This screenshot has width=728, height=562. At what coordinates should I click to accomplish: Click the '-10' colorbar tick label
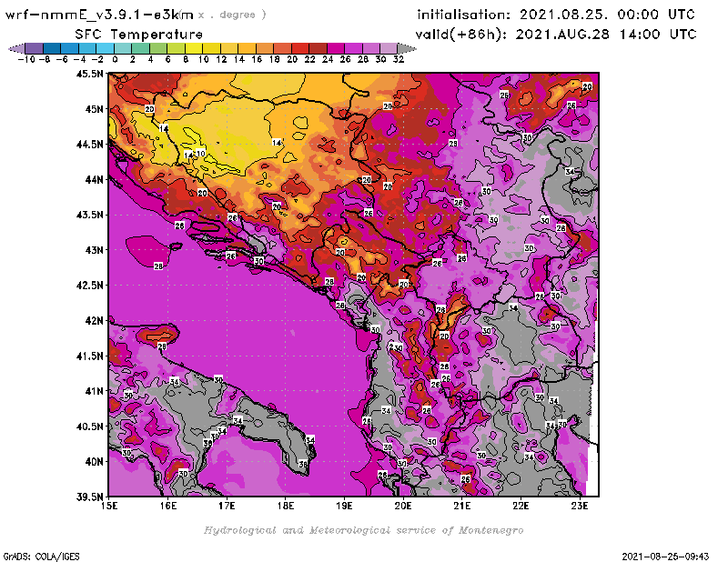pos(26,59)
